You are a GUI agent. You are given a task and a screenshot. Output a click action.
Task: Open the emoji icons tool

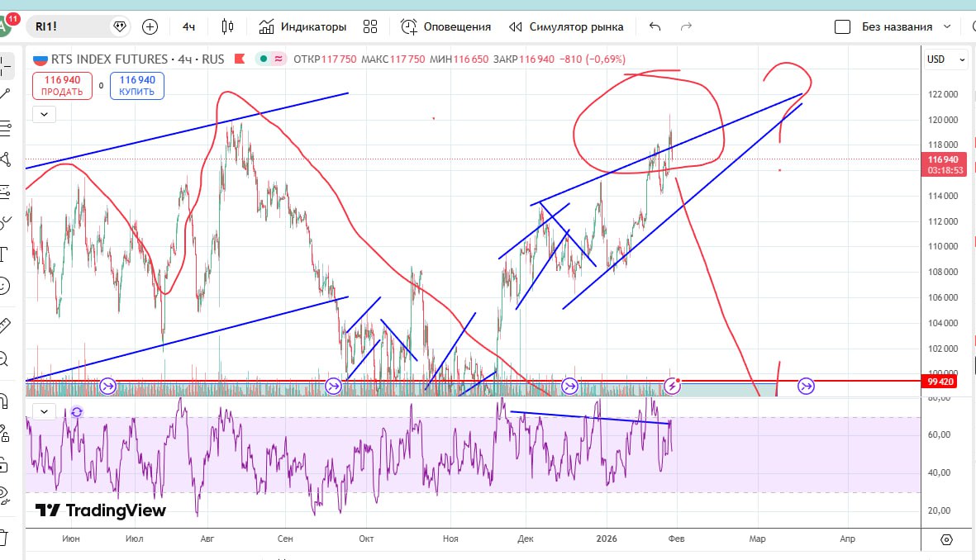pyautogui.click(x=4, y=286)
